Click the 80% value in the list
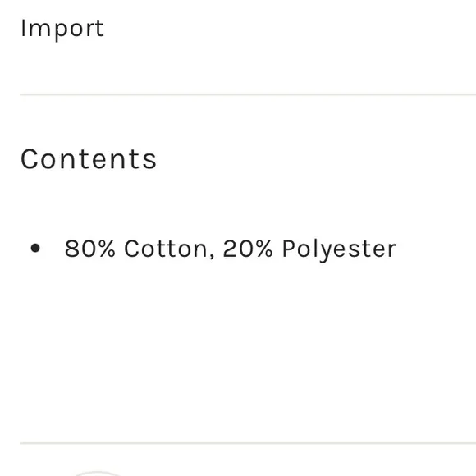The width and height of the screenshot is (476, 476). click(x=89, y=249)
